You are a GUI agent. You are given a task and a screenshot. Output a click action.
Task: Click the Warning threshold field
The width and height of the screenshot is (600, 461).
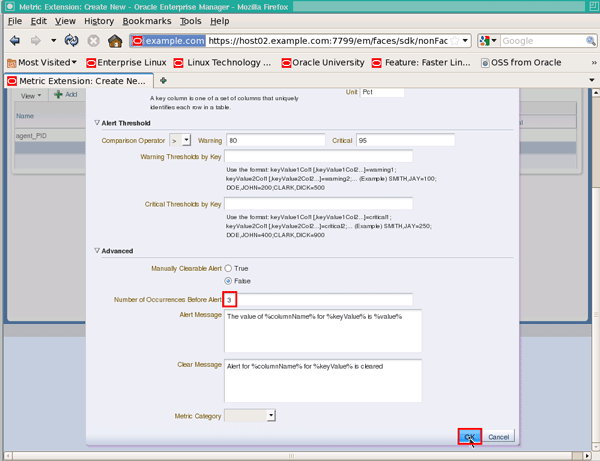point(276,140)
